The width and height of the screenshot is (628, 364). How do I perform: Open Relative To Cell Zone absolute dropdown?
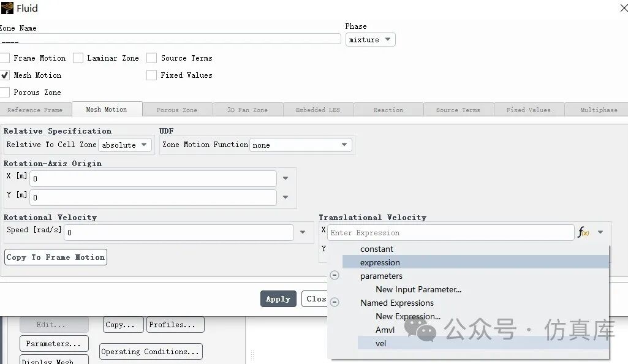[124, 145]
